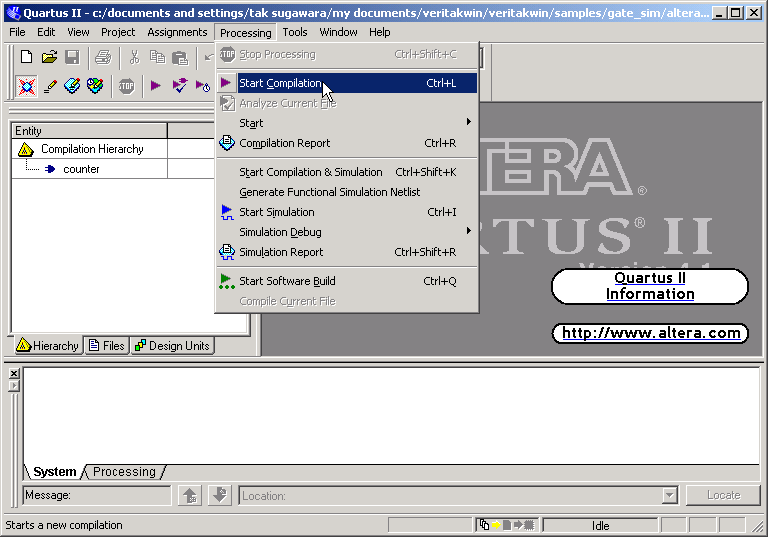Click the Paste clipboard icon
Screen dimensions: 768x537
point(180,58)
